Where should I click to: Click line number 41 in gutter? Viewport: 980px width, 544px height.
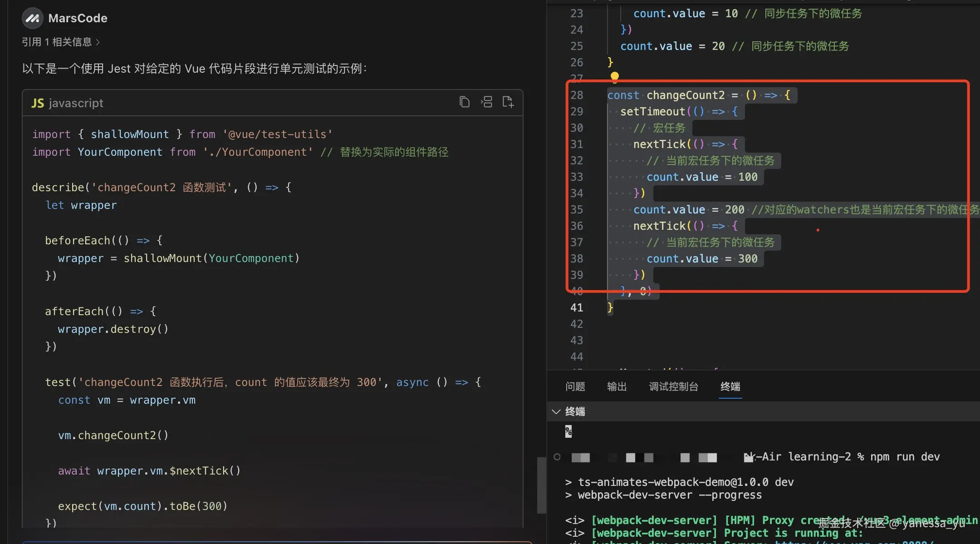click(576, 307)
